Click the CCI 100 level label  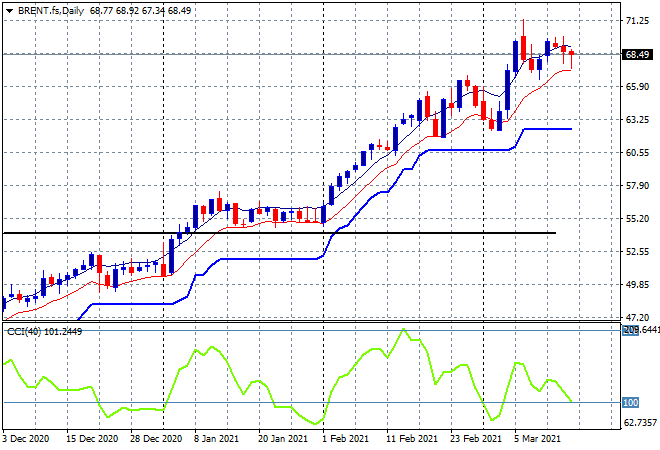click(x=631, y=403)
